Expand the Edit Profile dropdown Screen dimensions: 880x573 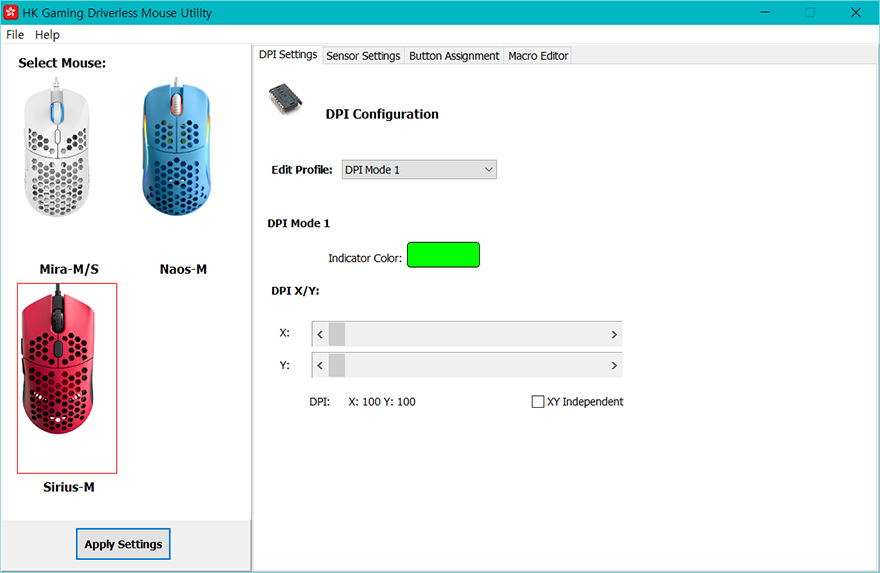(419, 169)
